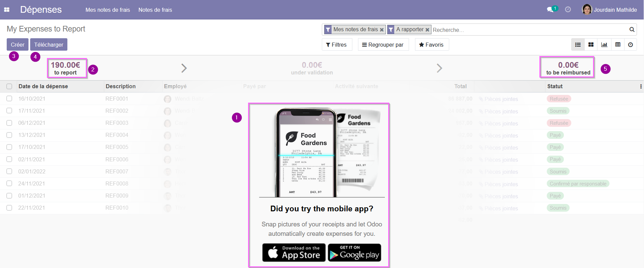Image resolution: width=644 pixels, height=268 pixels.
Task: Open 'Mes notes de frais' menu
Action: (x=108, y=10)
